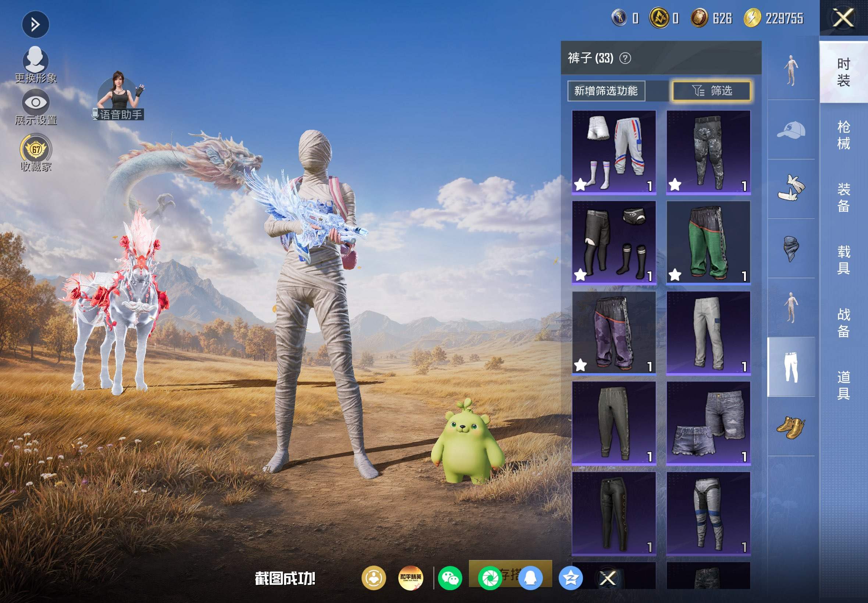Switch to the 战备 tab

click(x=843, y=323)
